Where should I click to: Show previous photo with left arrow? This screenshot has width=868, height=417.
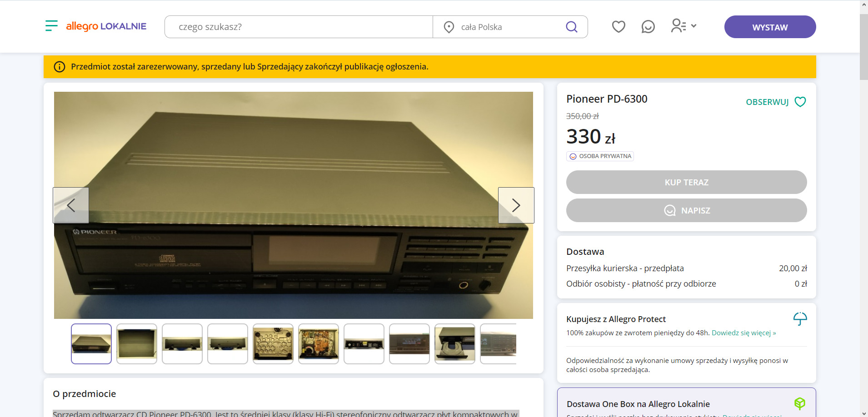[x=71, y=205]
